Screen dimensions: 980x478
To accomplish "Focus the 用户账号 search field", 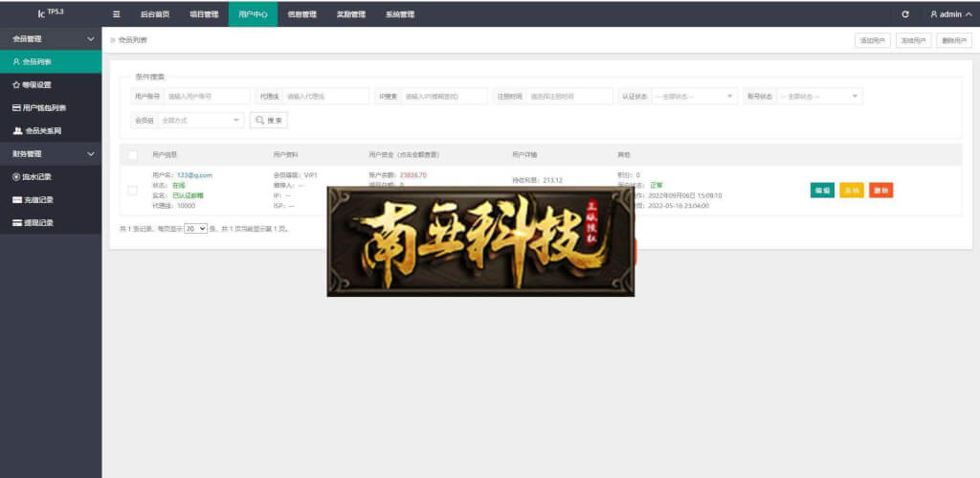I will pos(207,97).
